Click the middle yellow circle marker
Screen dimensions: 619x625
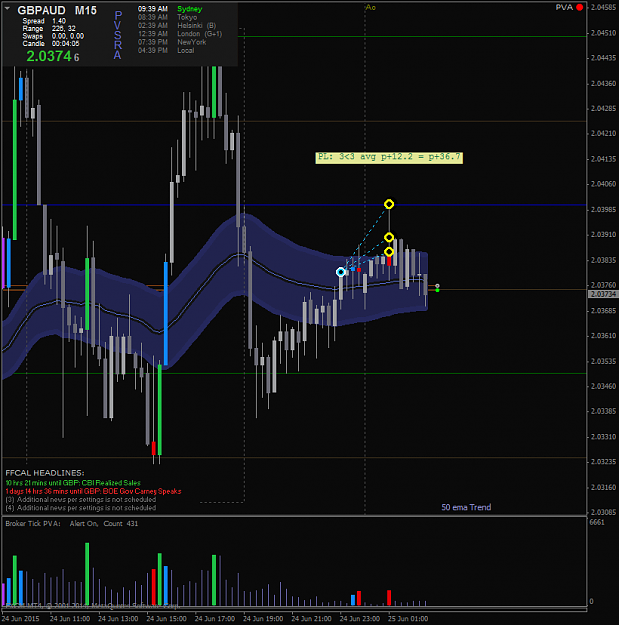(389, 238)
